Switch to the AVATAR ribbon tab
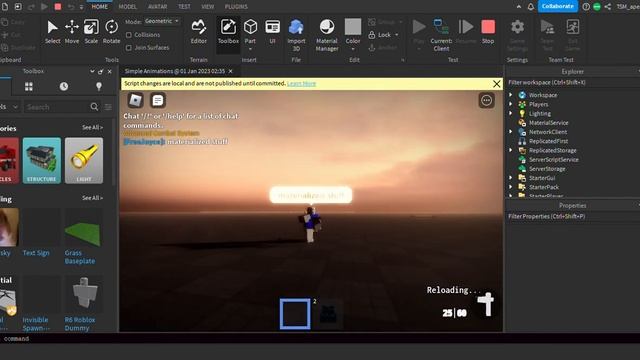The width and height of the screenshot is (640, 360). [x=158, y=7]
